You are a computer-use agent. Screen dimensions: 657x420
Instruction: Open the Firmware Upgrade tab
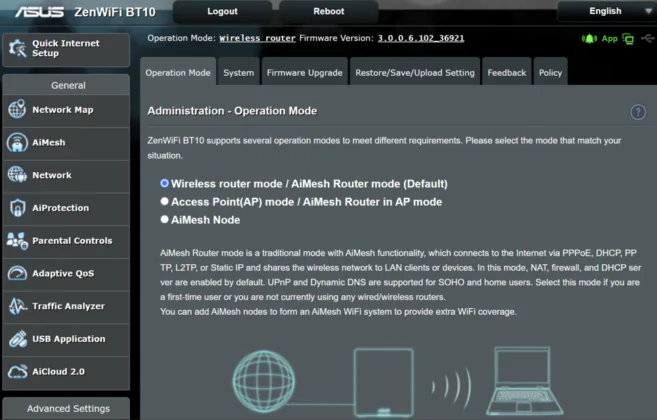[x=305, y=72]
